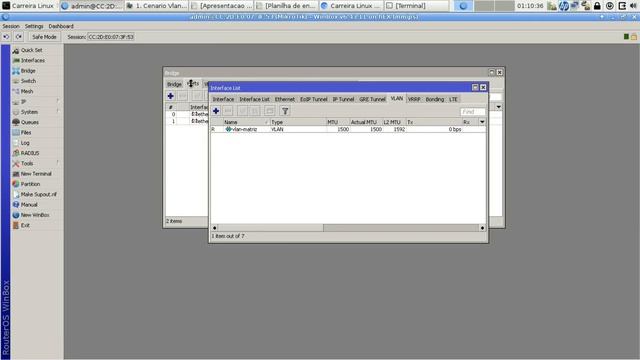
Task: Add new VLAN with plus icon
Action: [x=216, y=111]
